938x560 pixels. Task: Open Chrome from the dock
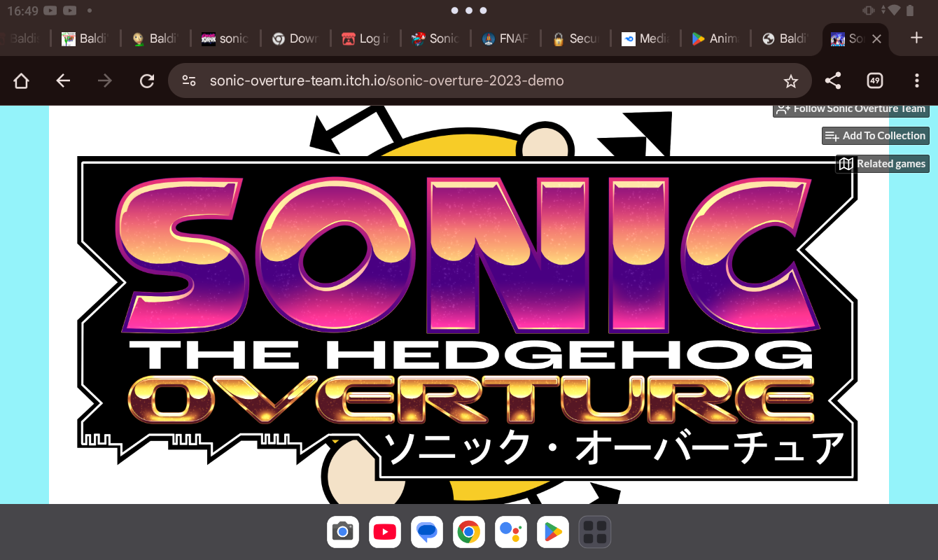[x=469, y=532]
